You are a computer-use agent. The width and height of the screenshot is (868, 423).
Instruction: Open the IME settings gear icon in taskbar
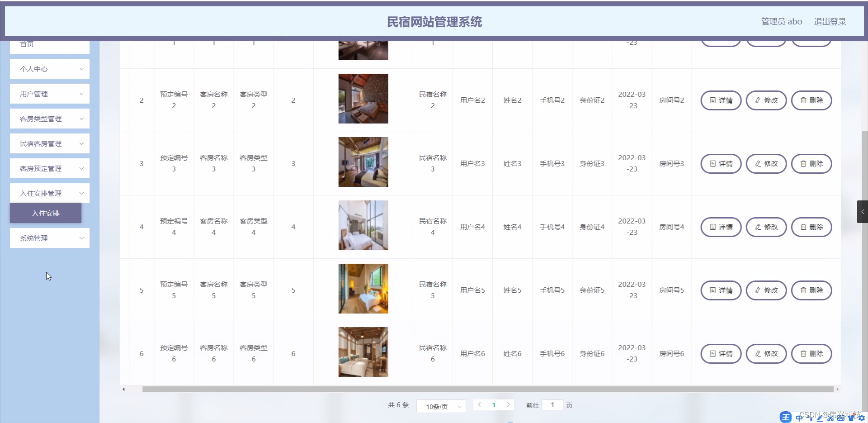(x=863, y=418)
